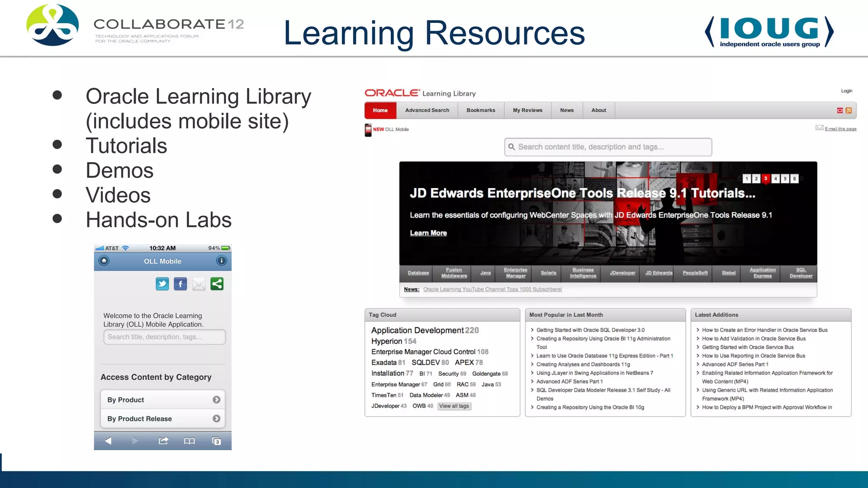Share via the Twitter icon
This screenshot has height=488, width=868.
162,284
